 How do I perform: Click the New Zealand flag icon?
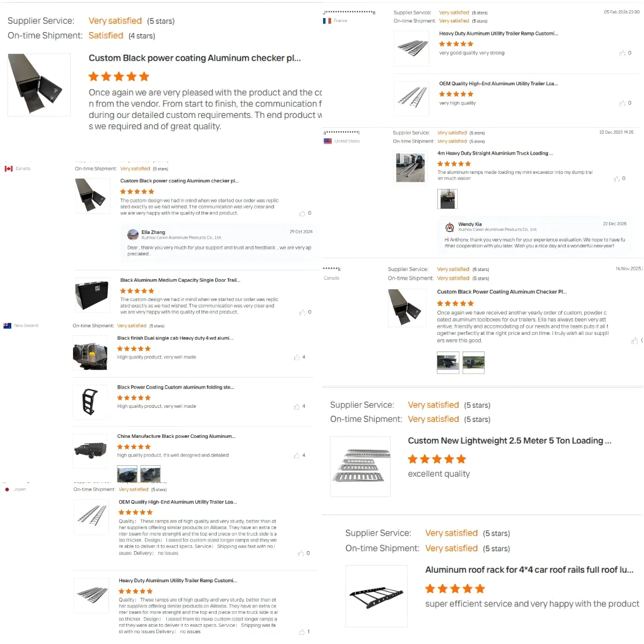(x=8, y=326)
